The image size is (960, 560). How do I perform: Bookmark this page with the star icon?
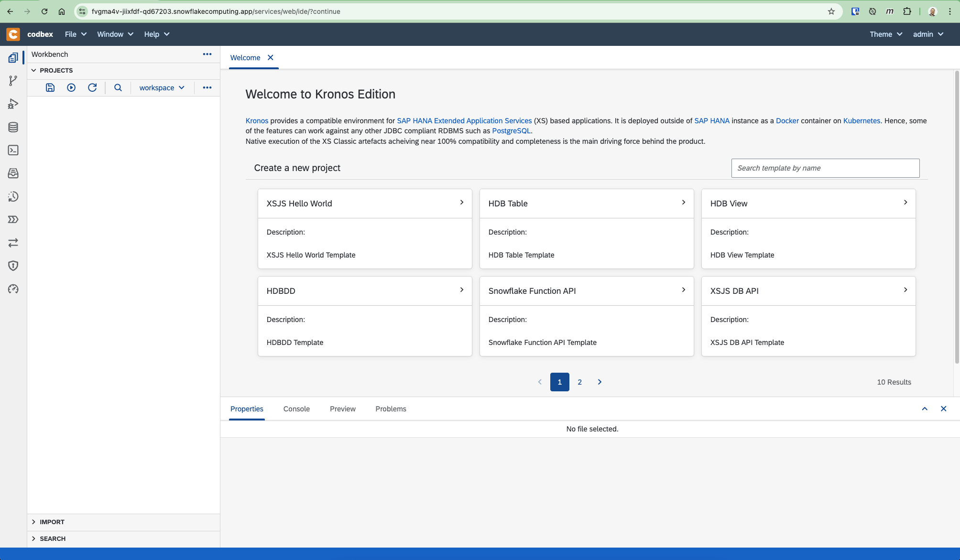click(831, 11)
